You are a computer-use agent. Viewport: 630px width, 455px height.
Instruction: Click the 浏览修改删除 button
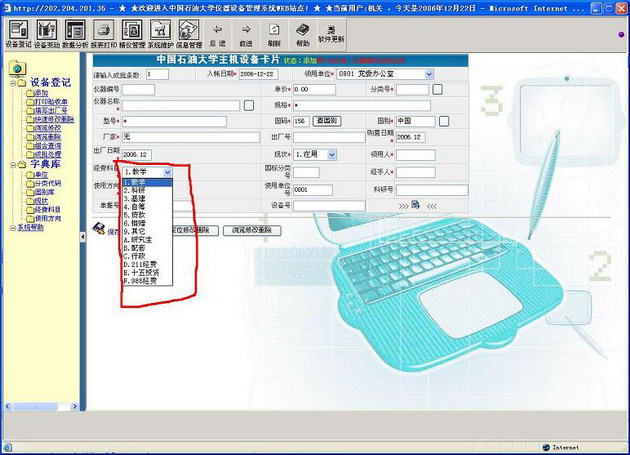pyautogui.click(x=251, y=231)
